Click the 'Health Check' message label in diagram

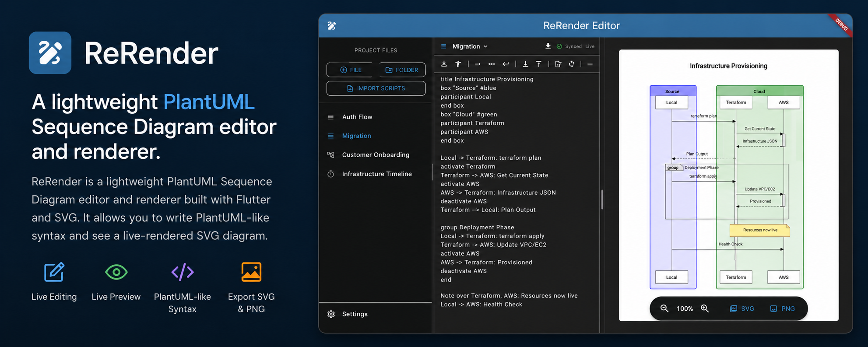pos(731,244)
